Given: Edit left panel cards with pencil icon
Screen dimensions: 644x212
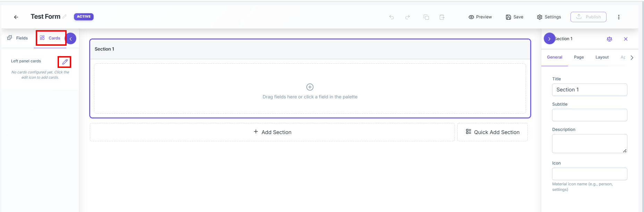Looking at the screenshot, I should 65,62.
